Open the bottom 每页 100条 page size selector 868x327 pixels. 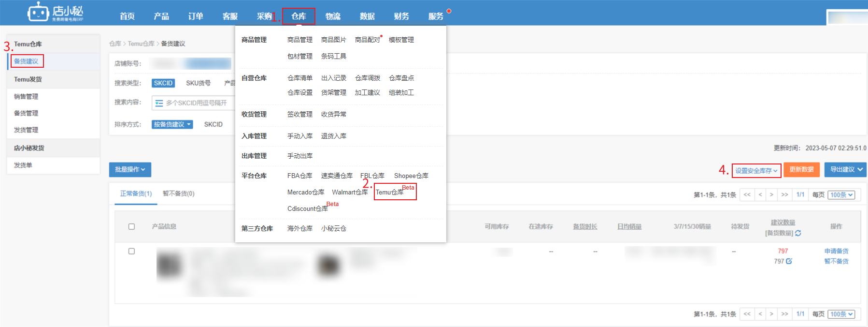[841, 314]
